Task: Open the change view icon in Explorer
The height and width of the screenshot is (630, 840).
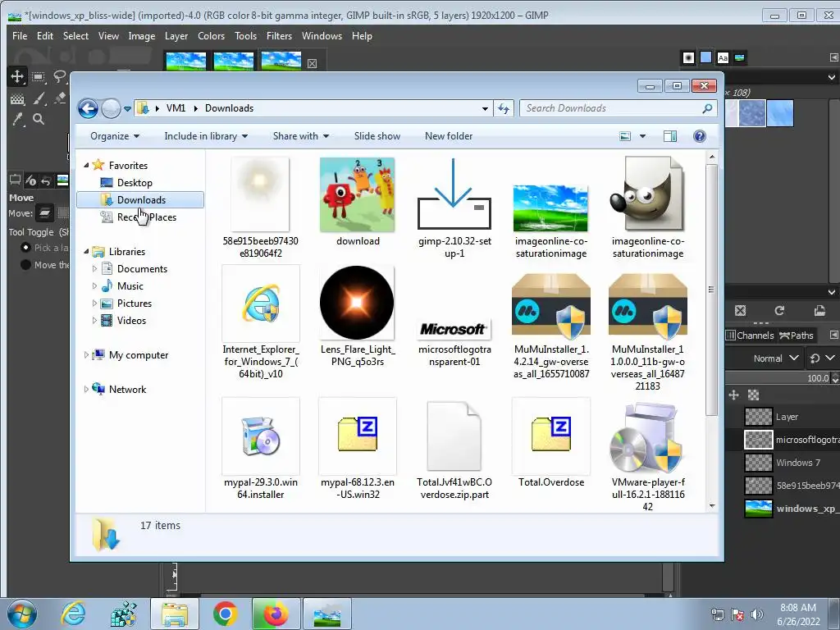Action: click(625, 136)
